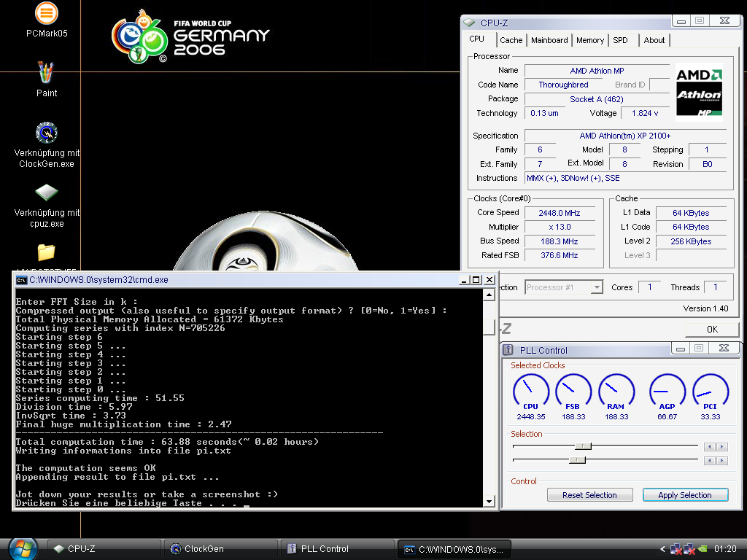Click the taskbar clock showing 01:20
Viewport: 747px width, 560px height.
(725, 549)
